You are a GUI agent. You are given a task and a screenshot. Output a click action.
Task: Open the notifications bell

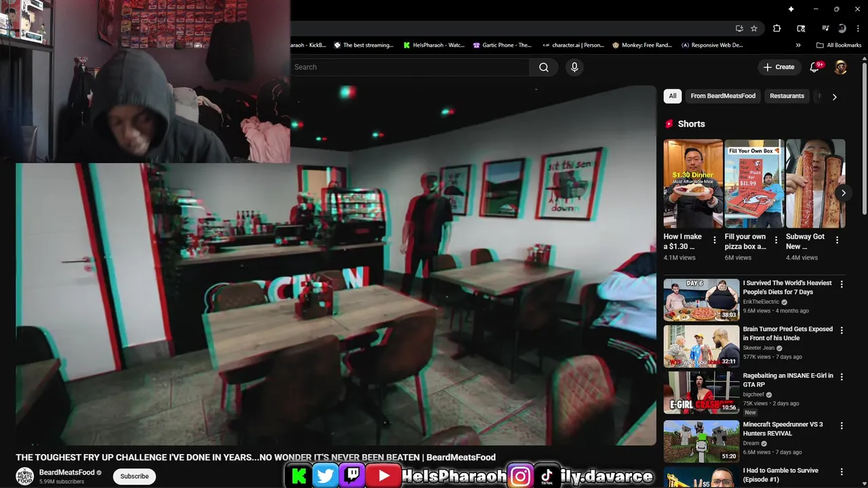coord(815,67)
